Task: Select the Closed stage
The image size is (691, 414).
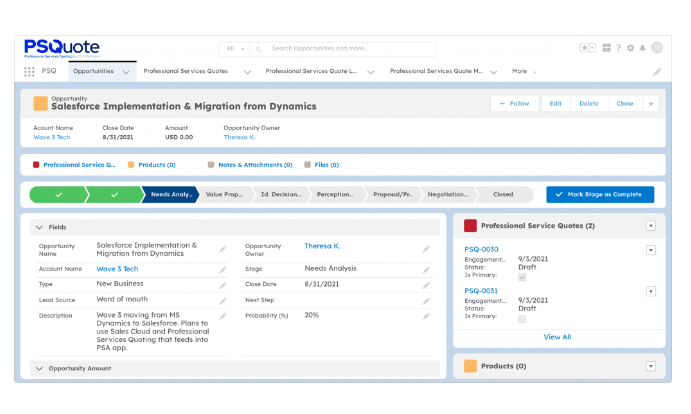Action: 503,194
